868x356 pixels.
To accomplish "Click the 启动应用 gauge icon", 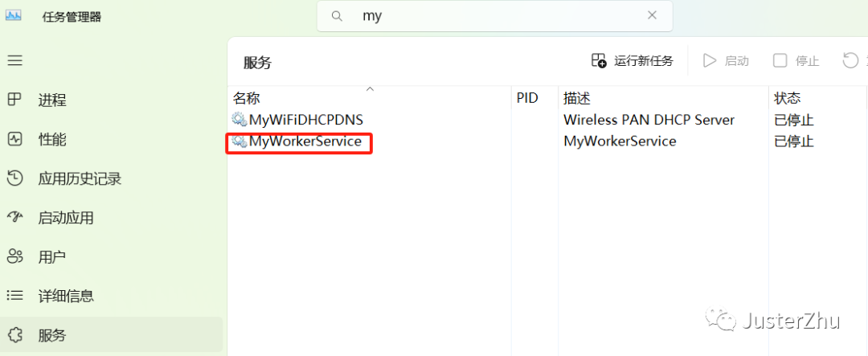I will (x=15, y=216).
